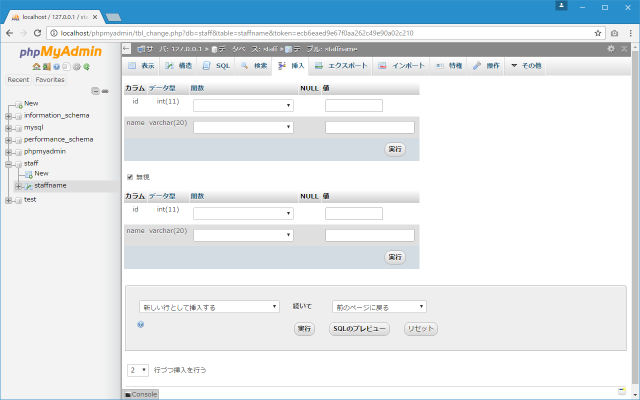The height and width of the screenshot is (400, 640).
Task: Expand the staffname table node
Action: point(18,186)
